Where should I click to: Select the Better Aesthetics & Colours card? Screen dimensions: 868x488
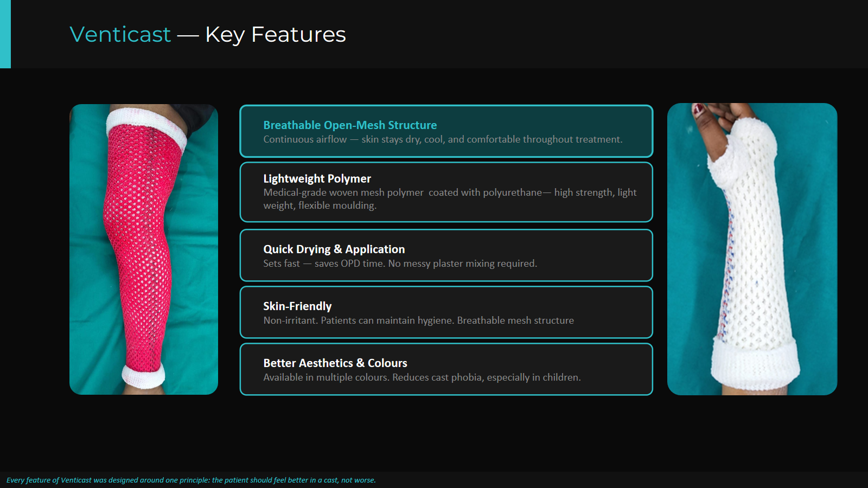point(446,369)
